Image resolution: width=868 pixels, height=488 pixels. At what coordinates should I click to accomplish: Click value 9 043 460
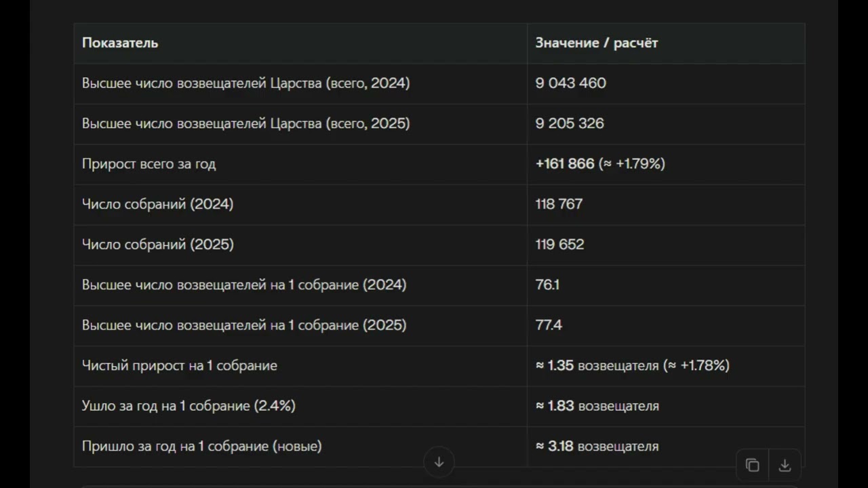coord(571,83)
